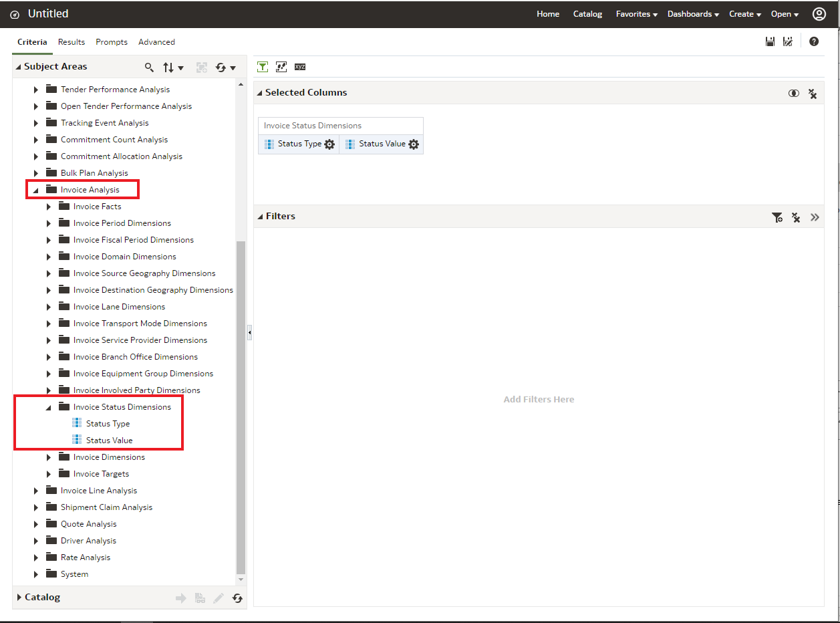Collapse the Subject Areas pane
The width and height of the screenshot is (840, 623).
click(19, 67)
